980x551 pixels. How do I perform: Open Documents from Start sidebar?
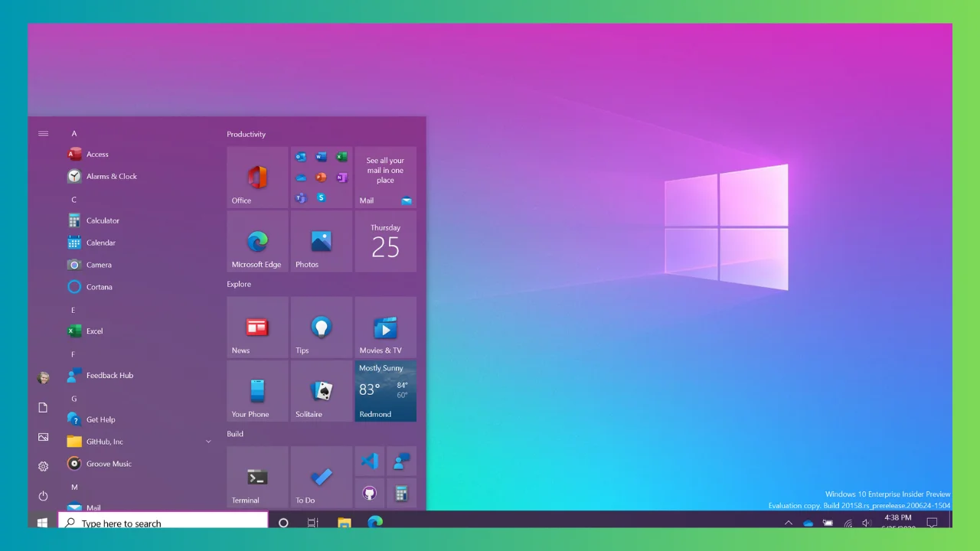tap(43, 408)
